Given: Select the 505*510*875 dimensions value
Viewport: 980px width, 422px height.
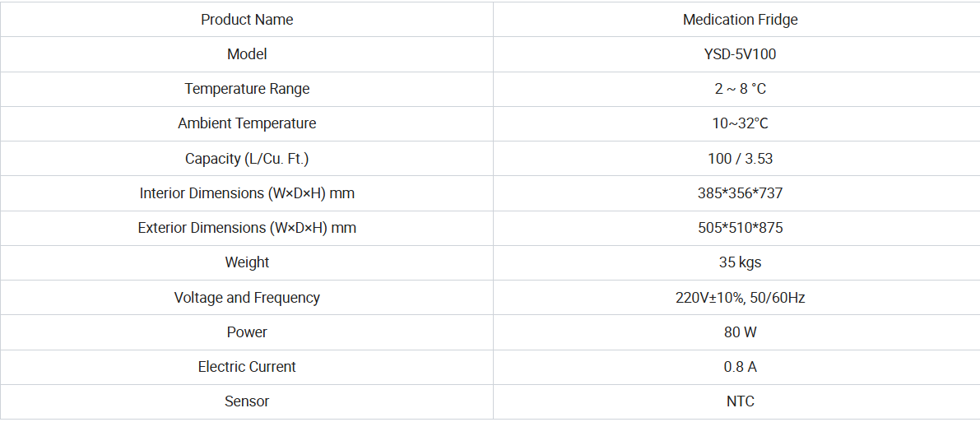Looking at the screenshot, I should pos(740,228).
